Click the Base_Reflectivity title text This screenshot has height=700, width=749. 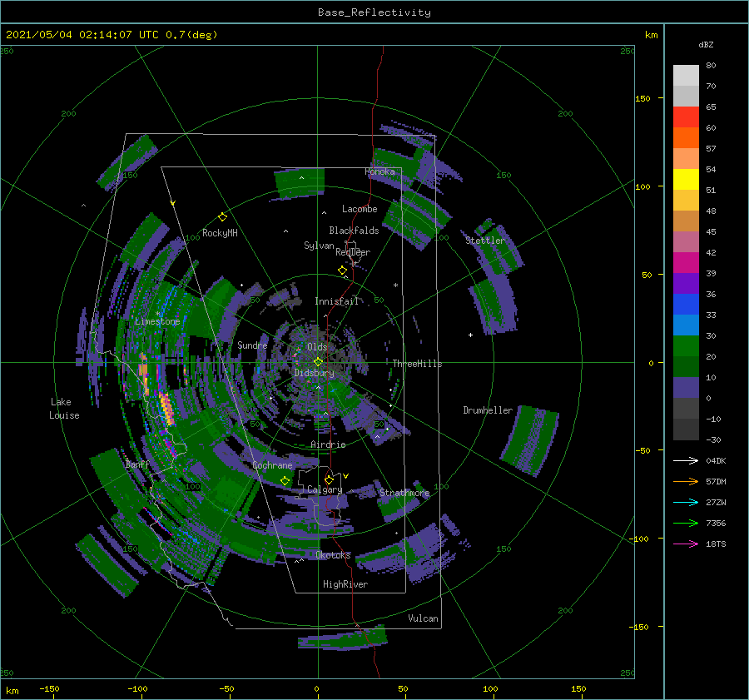[x=374, y=12]
